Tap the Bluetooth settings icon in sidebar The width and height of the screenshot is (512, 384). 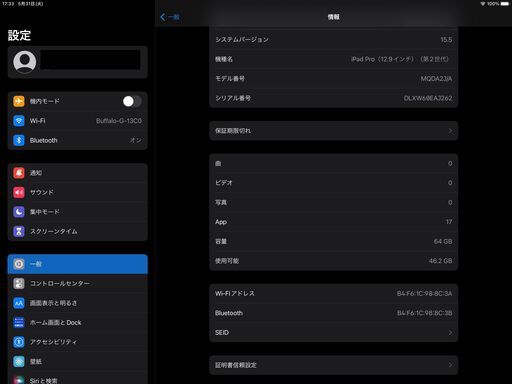click(19, 140)
